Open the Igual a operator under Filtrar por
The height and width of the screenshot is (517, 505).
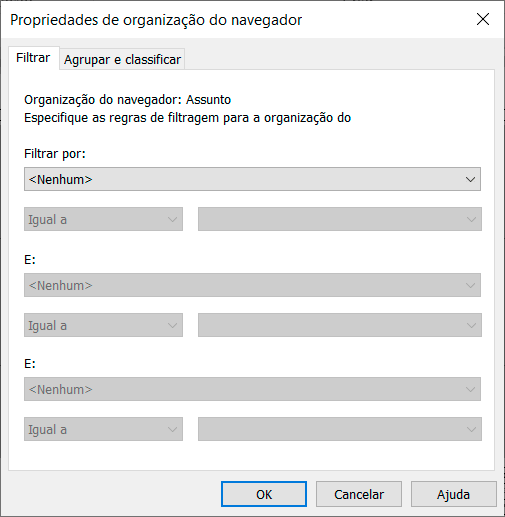tap(103, 219)
